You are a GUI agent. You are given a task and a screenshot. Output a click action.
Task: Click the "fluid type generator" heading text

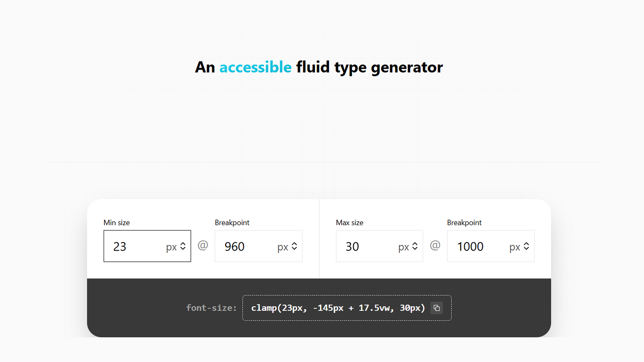click(x=369, y=67)
